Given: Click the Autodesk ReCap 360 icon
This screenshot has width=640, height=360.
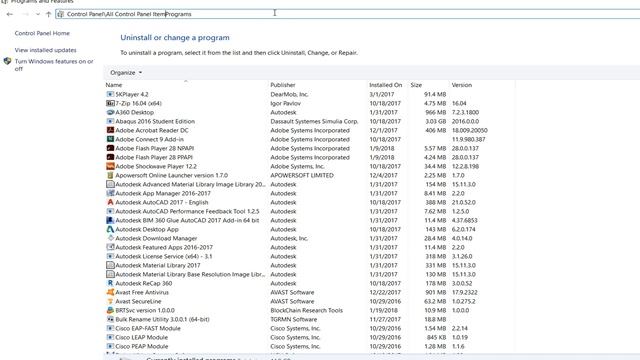Looking at the screenshot, I should (x=110, y=283).
